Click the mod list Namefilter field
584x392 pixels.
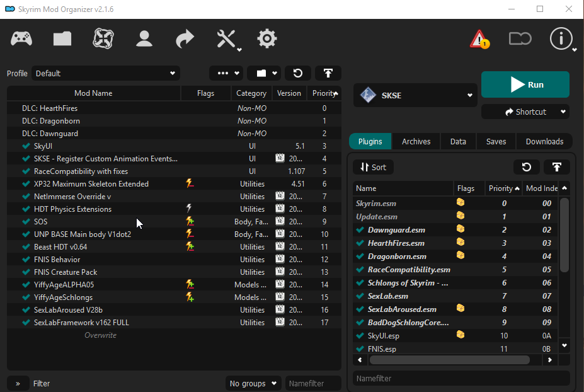(x=313, y=383)
